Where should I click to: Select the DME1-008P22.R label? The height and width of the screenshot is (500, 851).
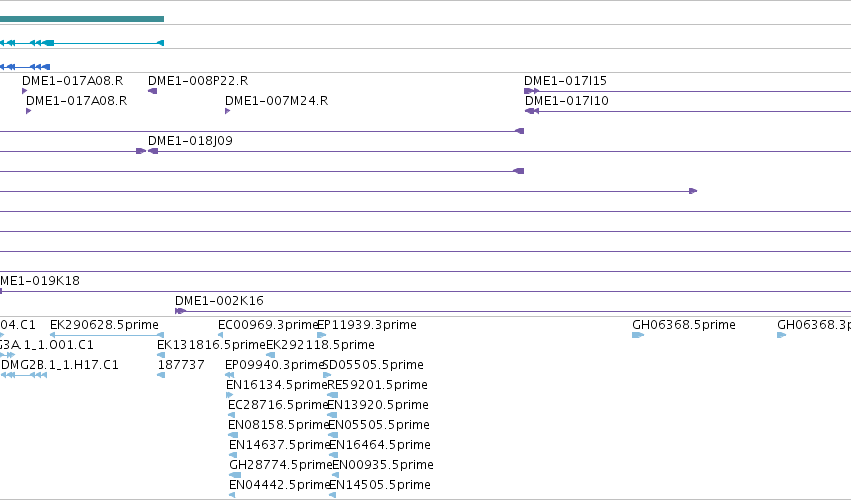198,81
